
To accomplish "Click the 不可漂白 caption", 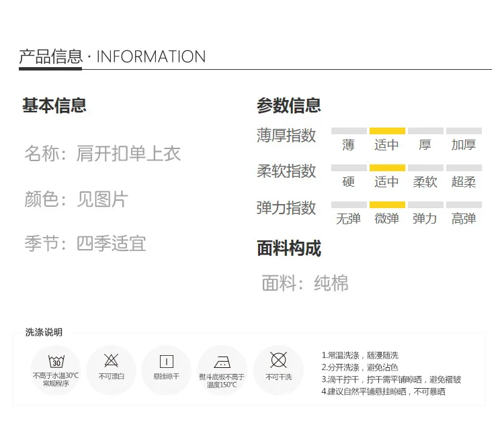I will click(111, 376).
